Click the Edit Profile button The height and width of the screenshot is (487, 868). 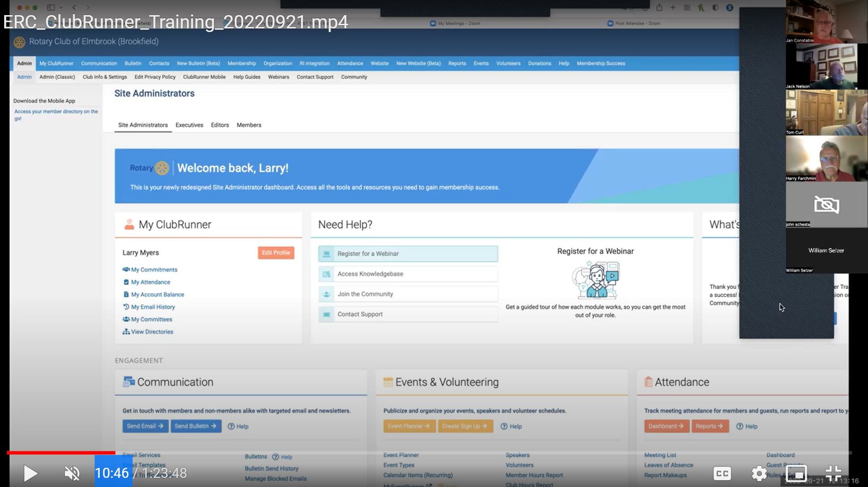pos(276,253)
